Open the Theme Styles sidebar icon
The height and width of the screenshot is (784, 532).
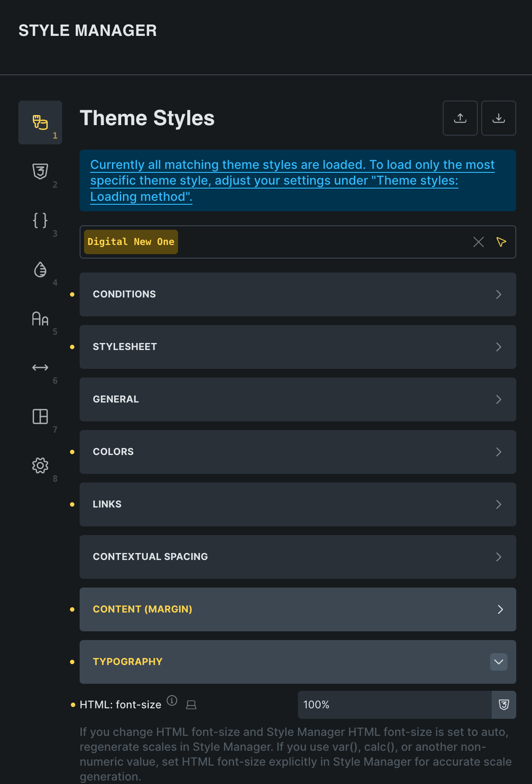(x=40, y=122)
